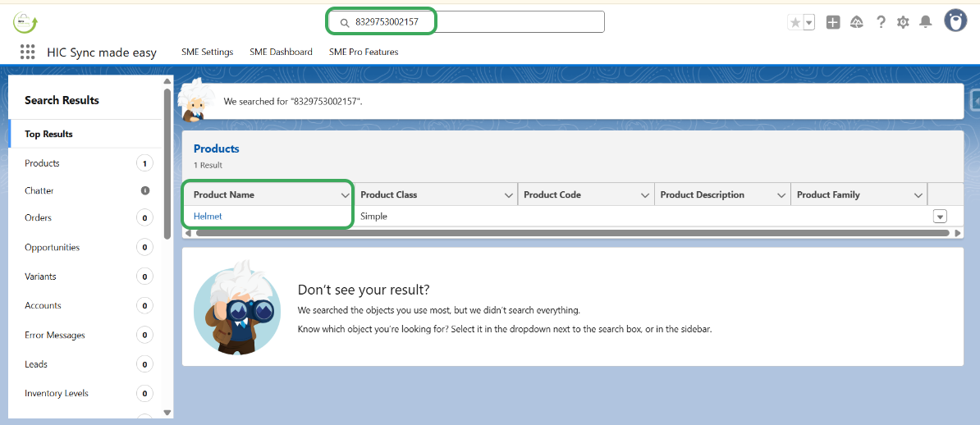Image resolution: width=980 pixels, height=425 pixels.
Task: Open the App Launcher grid icon
Action: click(x=27, y=52)
